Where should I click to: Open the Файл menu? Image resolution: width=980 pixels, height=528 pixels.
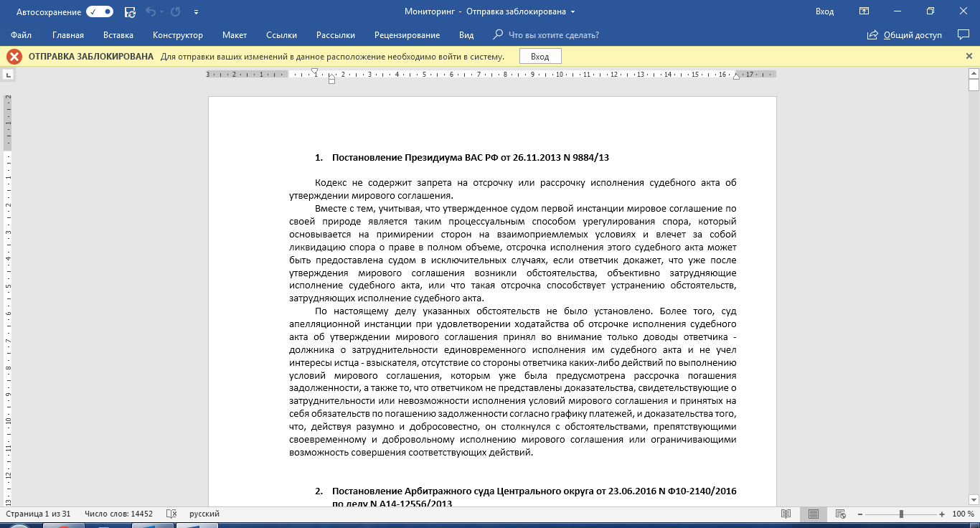tap(22, 35)
